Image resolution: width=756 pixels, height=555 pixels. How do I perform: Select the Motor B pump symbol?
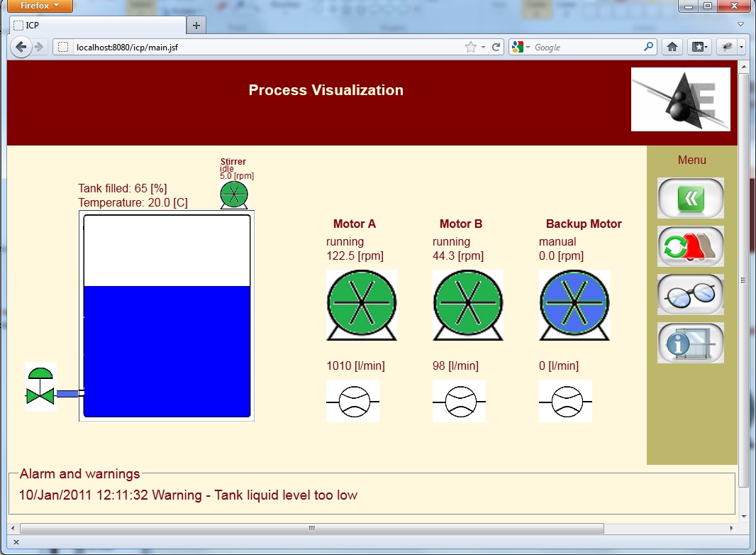[x=467, y=304]
